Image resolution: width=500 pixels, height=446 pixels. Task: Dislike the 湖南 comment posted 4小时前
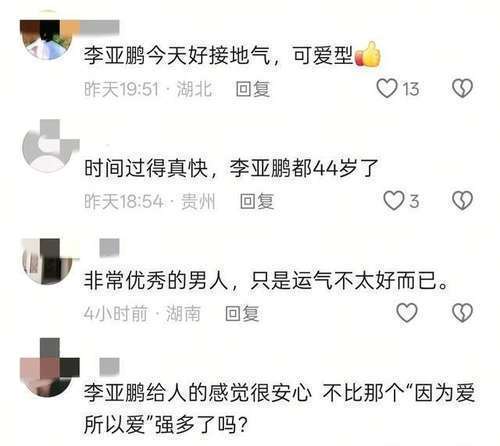tap(462, 313)
